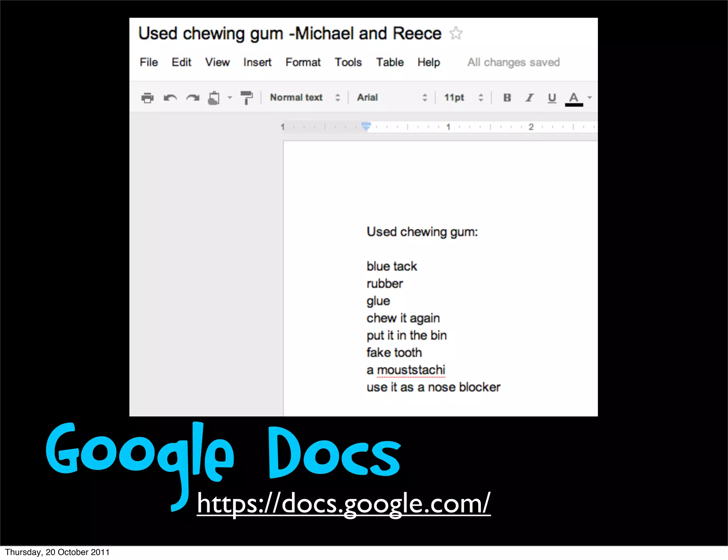Open the Table menu
728x560 pixels.
(x=390, y=62)
